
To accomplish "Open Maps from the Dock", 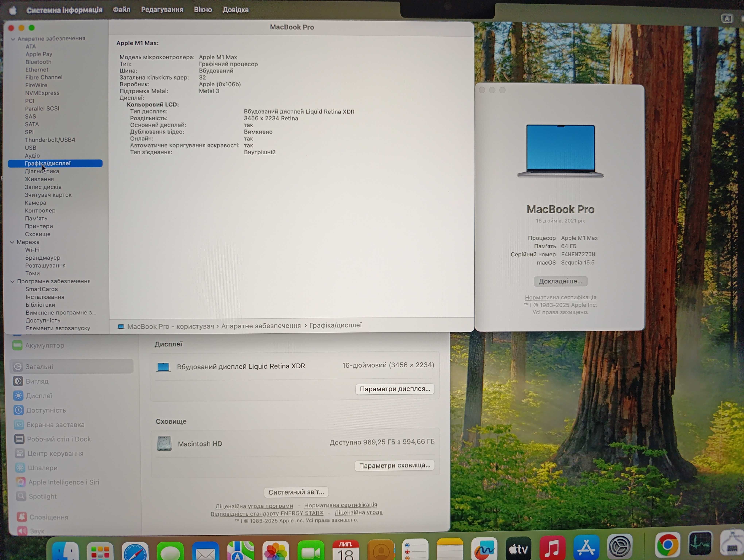I will pyautogui.click(x=241, y=551).
